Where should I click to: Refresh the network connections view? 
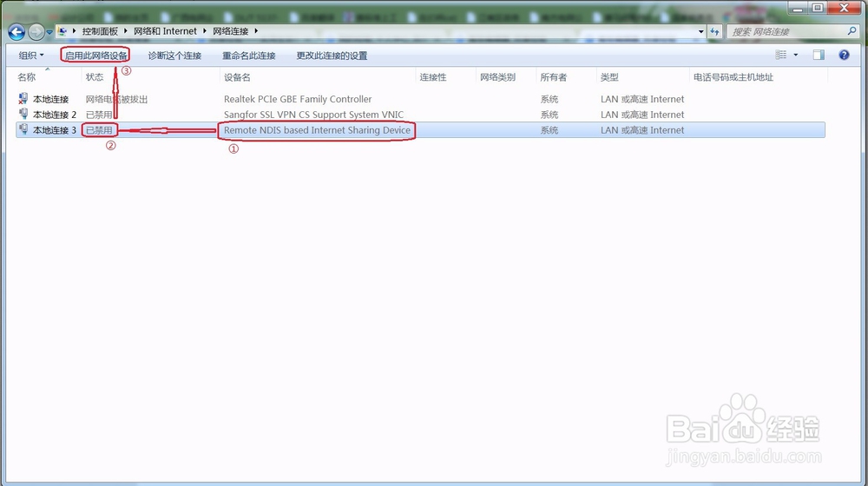click(x=714, y=31)
